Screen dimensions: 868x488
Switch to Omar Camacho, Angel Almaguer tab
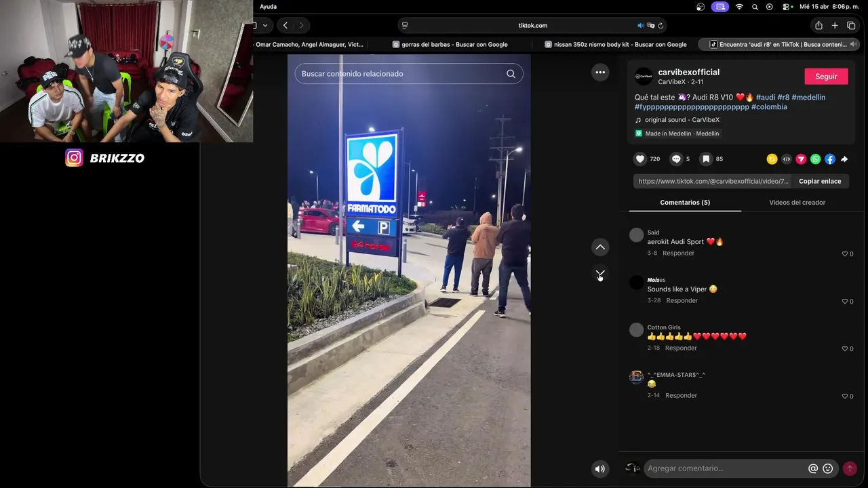(310, 45)
